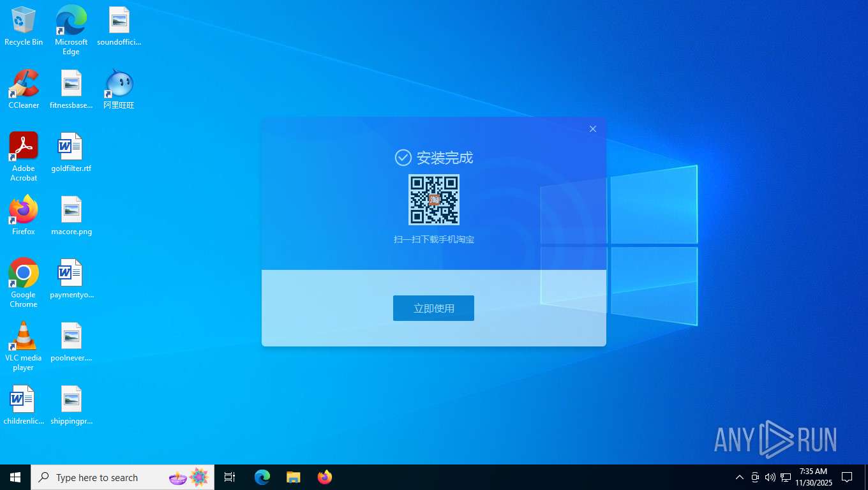The height and width of the screenshot is (490, 868).
Task: Select the 阿里旺旺 desktop shortcut
Action: 119,89
